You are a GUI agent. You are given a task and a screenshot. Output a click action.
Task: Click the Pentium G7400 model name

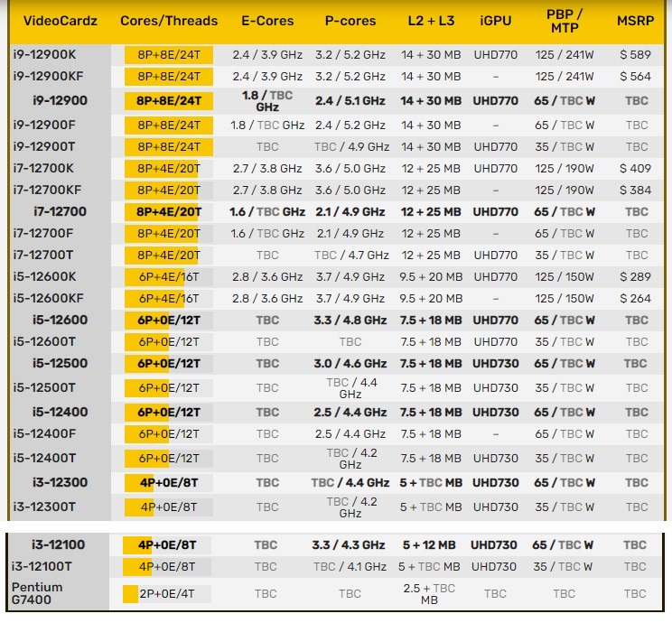(x=37, y=593)
